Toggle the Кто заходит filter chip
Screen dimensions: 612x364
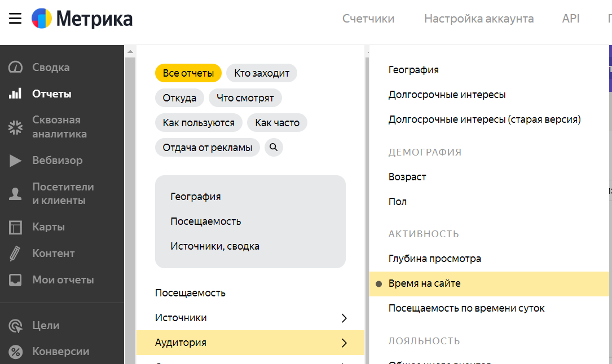(262, 73)
